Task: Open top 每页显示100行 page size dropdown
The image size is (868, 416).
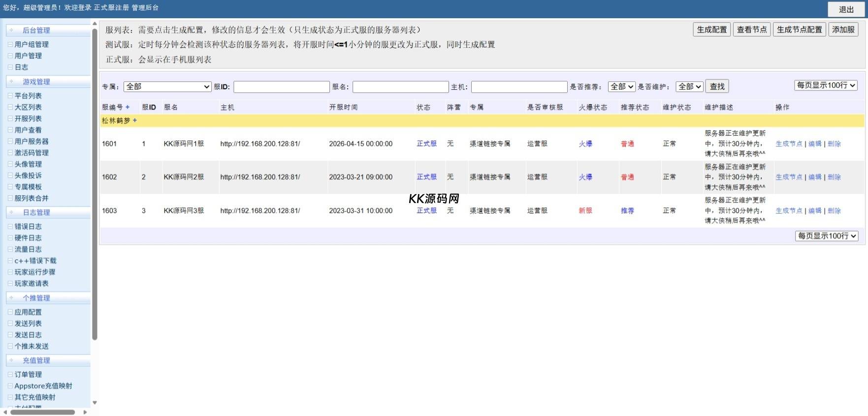Action: 826,85
